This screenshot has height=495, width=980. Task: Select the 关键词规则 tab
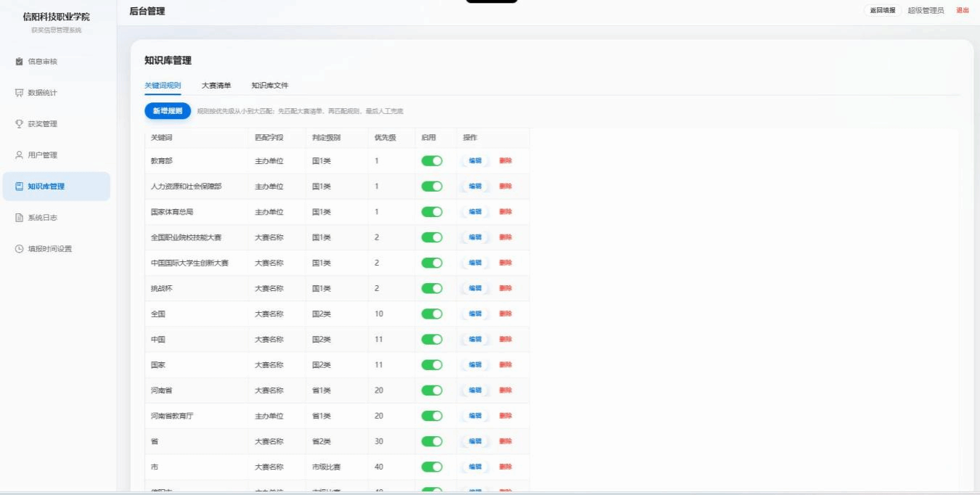click(x=163, y=86)
